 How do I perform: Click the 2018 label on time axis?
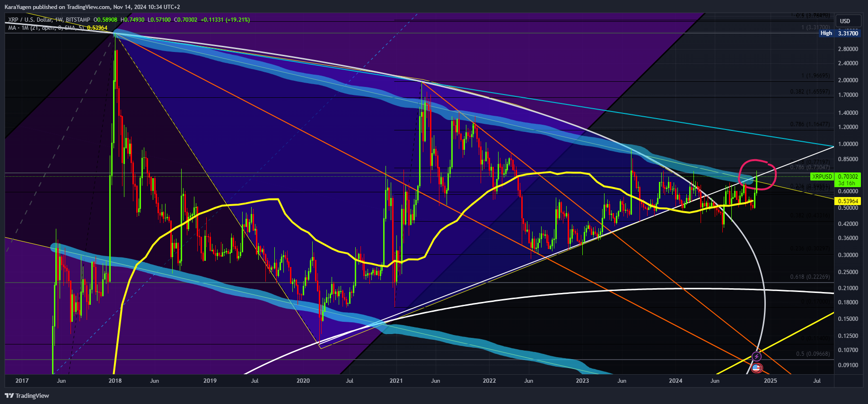point(115,381)
